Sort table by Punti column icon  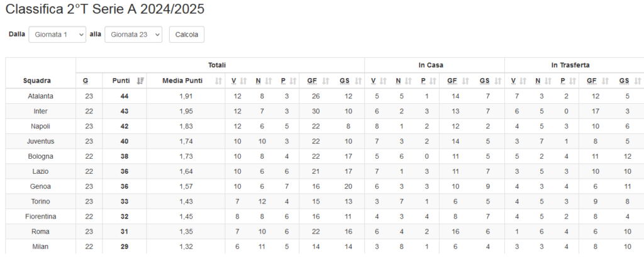(140, 81)
